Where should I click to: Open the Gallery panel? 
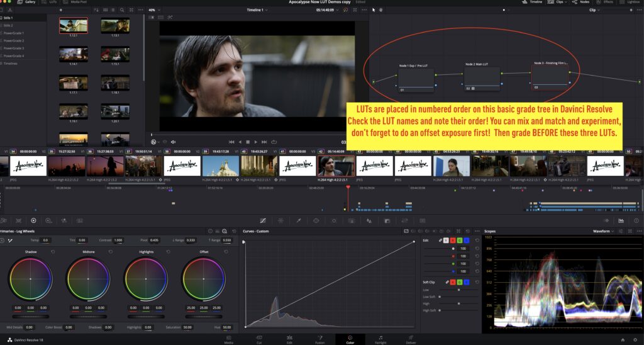point(26,2)
